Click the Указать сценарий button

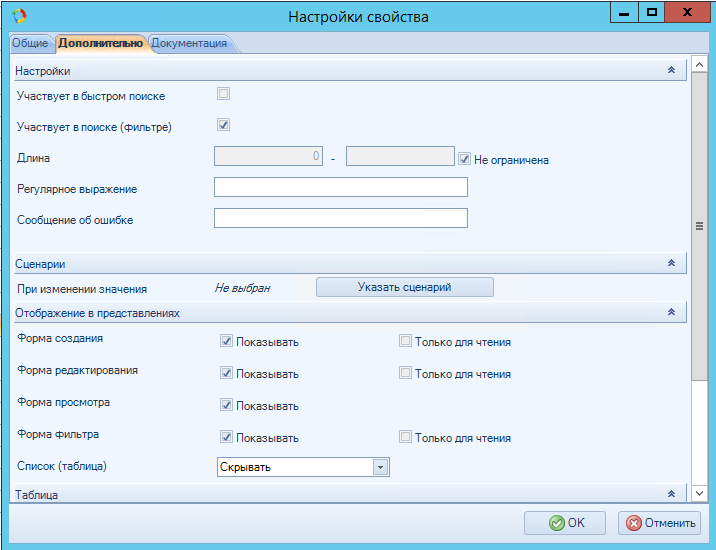click(x=405, y=287)
